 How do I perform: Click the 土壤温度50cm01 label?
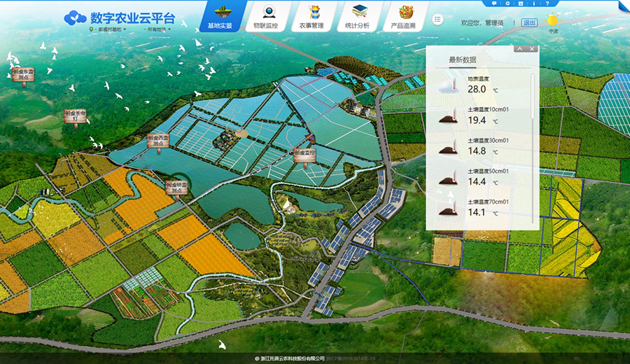(x=488, y=171)
